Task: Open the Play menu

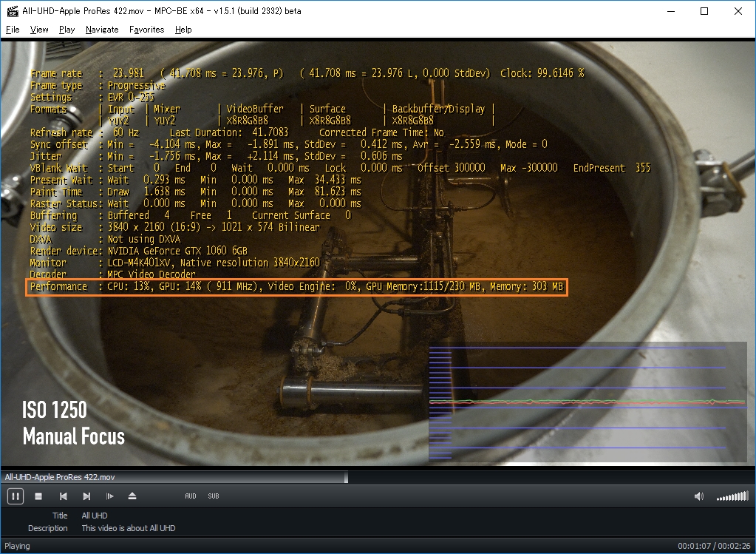Action: click(x=67, y=30)
